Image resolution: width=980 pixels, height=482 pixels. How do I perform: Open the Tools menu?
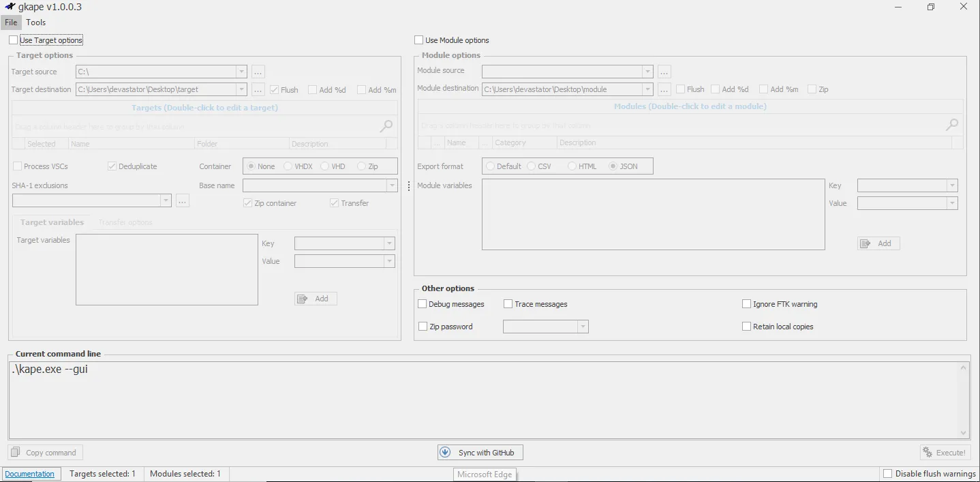(x=36, y=22)
